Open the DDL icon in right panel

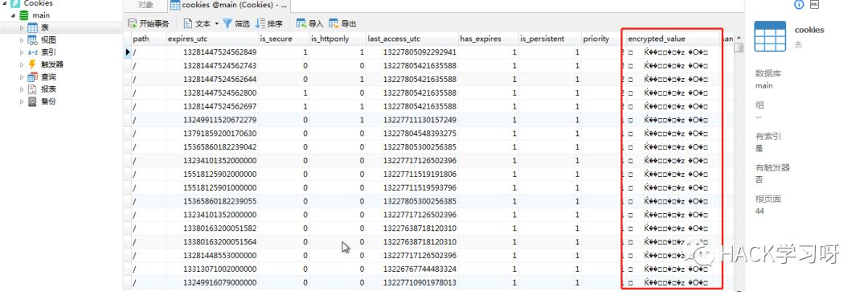814,5
